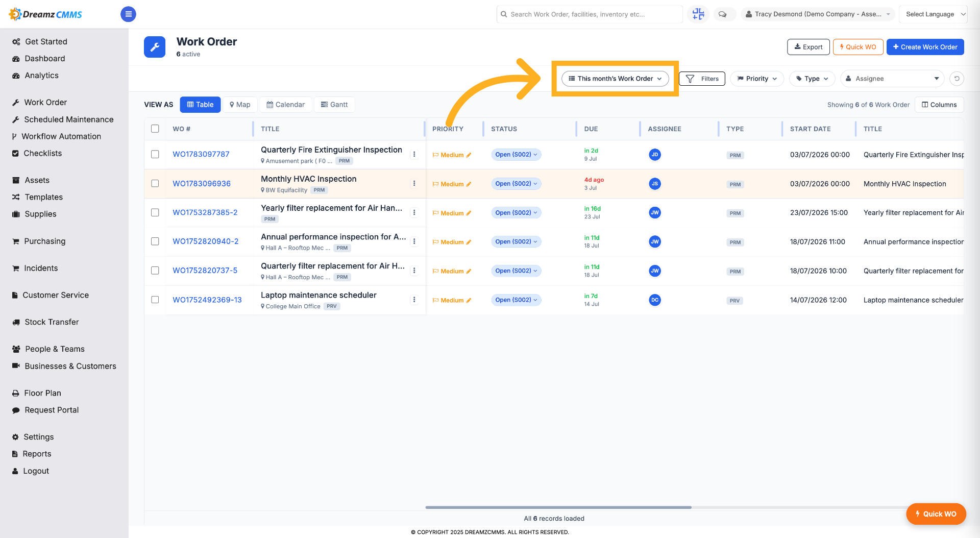Tick the select-all checkbox in table header
The height and width of the screenshot is (538, 980).
click(x=155, y=129)
